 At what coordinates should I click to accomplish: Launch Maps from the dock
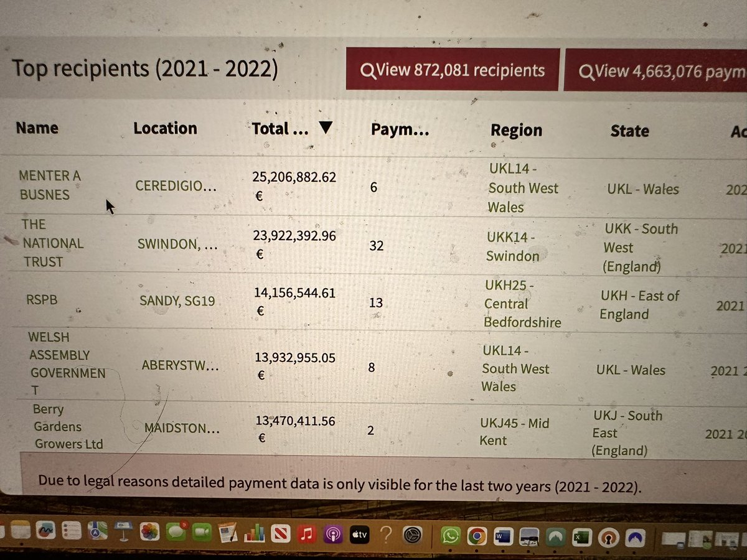[x=97, y=531]
